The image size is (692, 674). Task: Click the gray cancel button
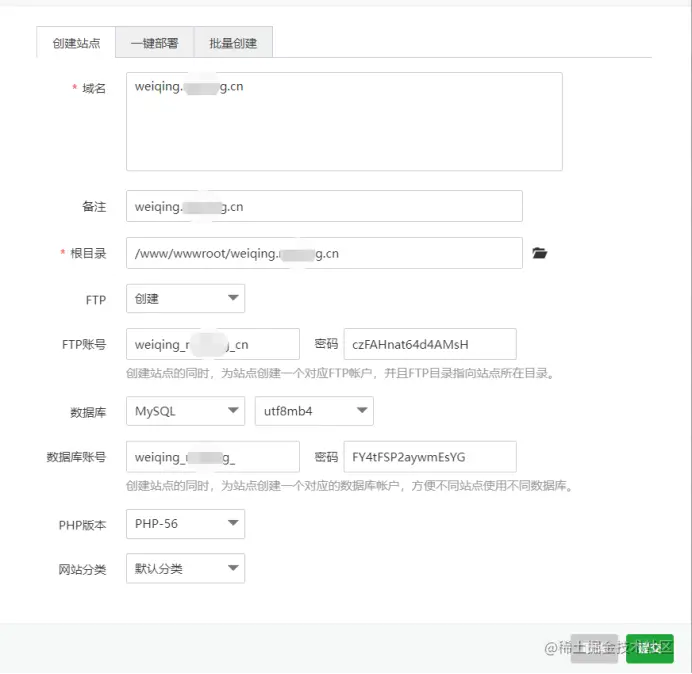click(x=594, y=648)
